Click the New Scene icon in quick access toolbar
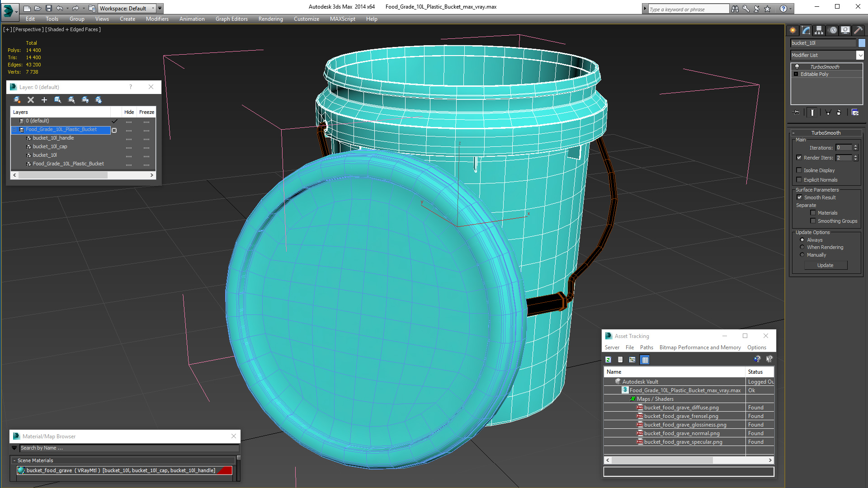 click(x=27, y=8)
